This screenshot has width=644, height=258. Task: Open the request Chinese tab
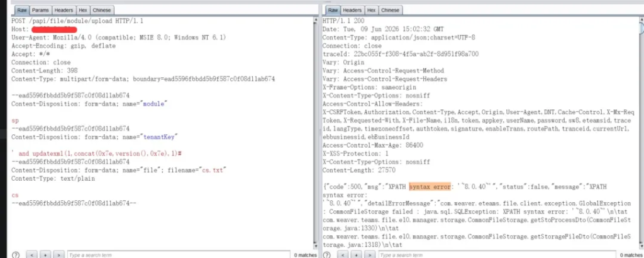click(x=102, y=10)
